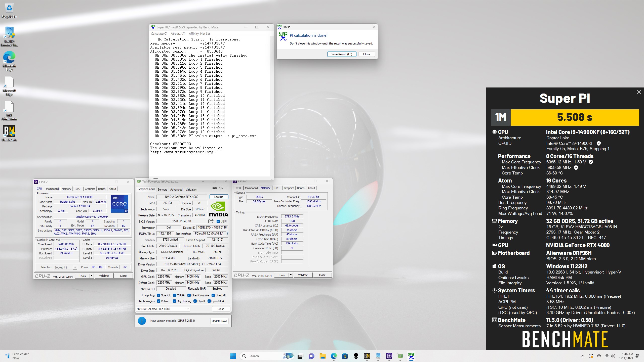Viewport: 644px width, 362px height.
Task: Open GPU selector dropdown NVIDIA GeForce RTX 4080
Action: (x=163, y=309)
